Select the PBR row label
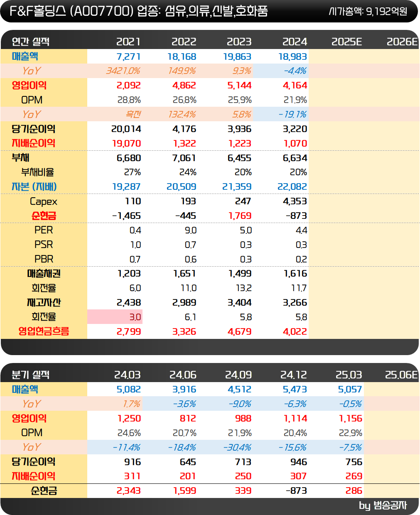 [x=44, y=259]
